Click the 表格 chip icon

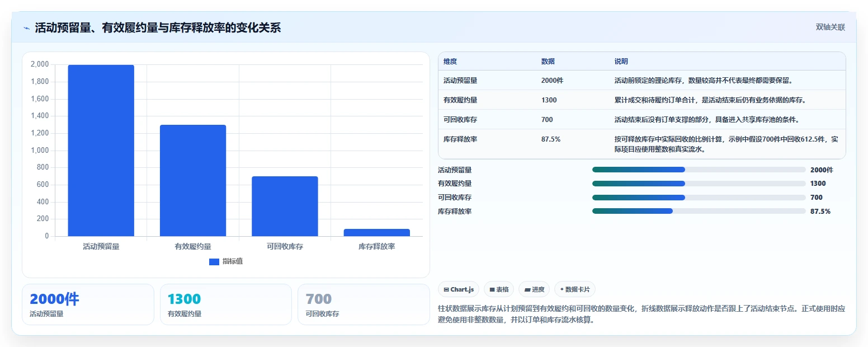click(492, 289)
